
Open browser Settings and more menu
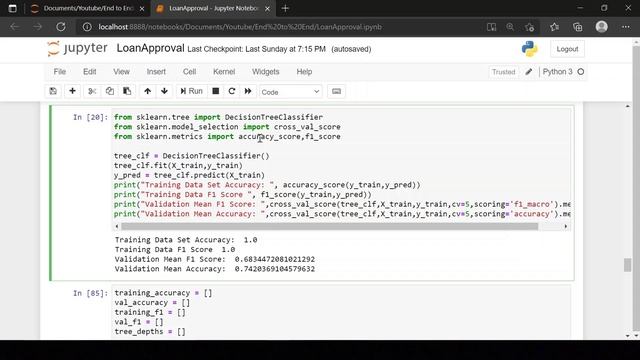(x=626, y=27)
